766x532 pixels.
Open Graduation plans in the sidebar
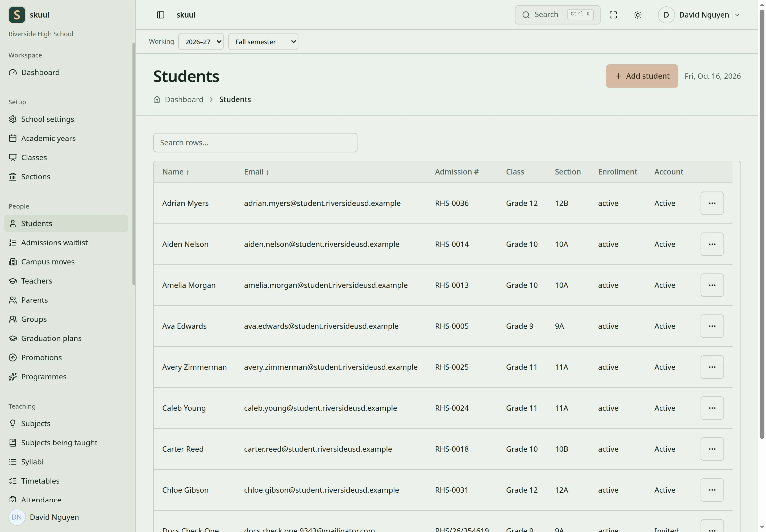pos(66,338)
